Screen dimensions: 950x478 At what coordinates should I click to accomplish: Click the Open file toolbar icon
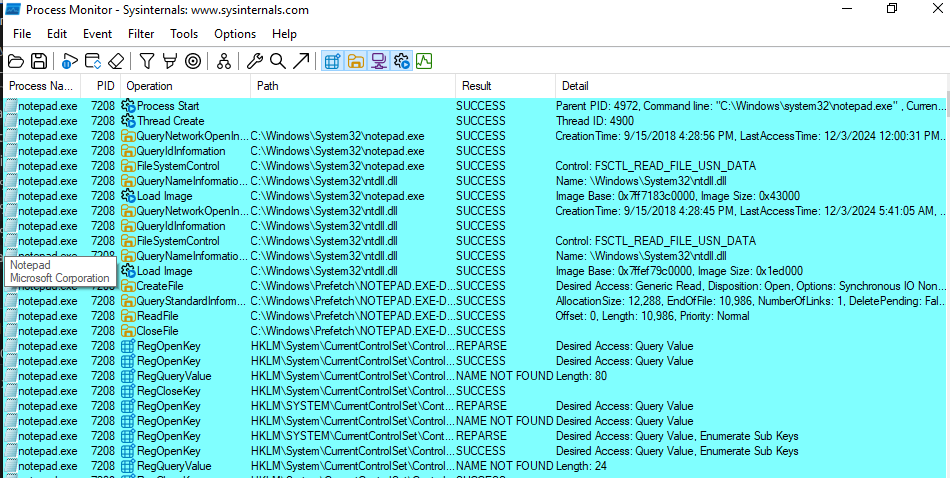pyautogui.click(x=16, y=61)
